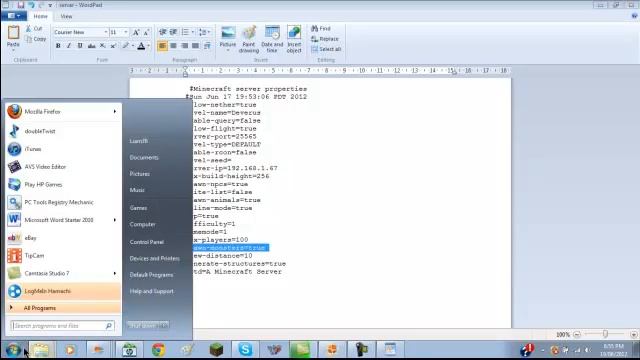Click Find in the Editing group
The width and height of the screenshot is (640, 360).
pyautogui.click(x=320, y=29)
